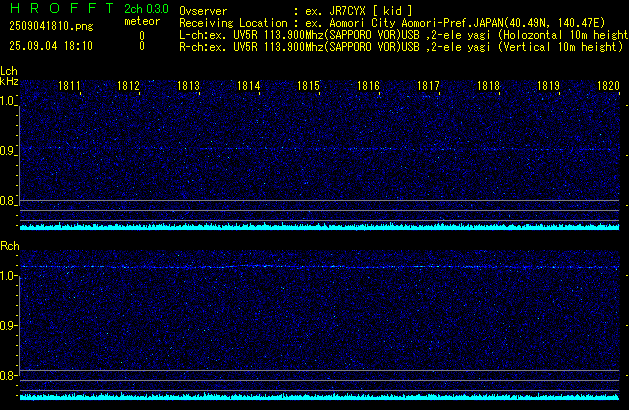Screen dimensions: 629x410
Task: Click the kHz axis unit label
Action: pos(9,81)
